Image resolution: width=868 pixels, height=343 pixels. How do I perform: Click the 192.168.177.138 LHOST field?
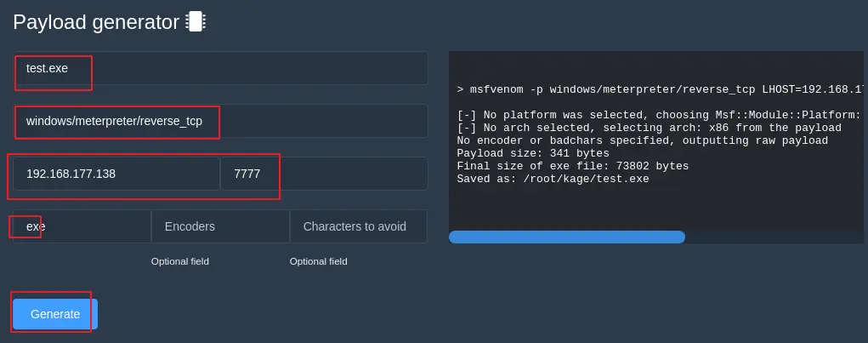tap(116, 174)
